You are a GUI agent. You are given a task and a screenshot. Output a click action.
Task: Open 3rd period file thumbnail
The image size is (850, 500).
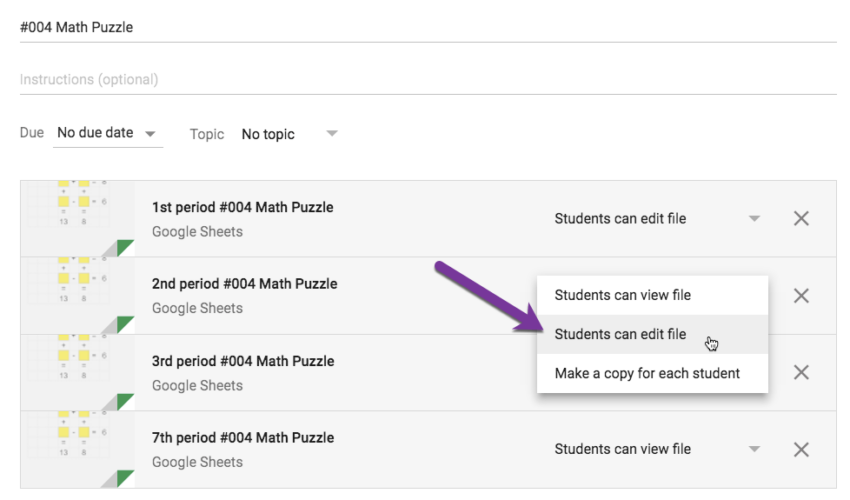pos(78,373)
